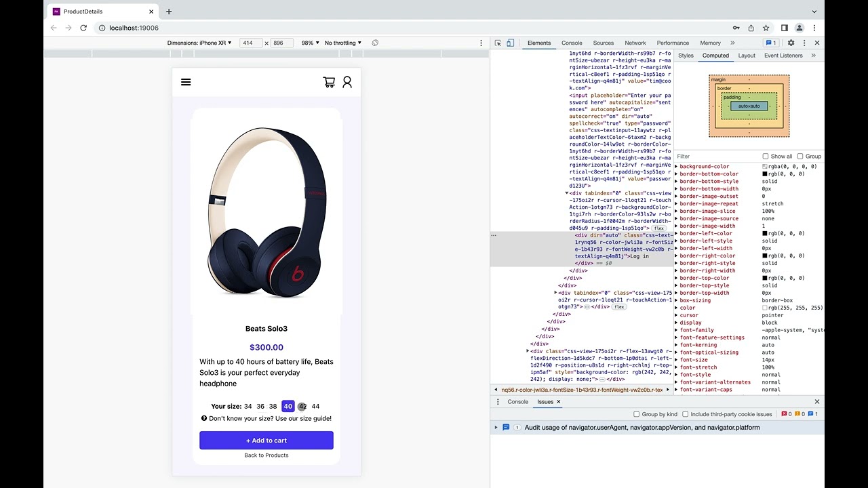
Task: Open the drawer three-dot menu beside Console
Action: coord(498,402)
